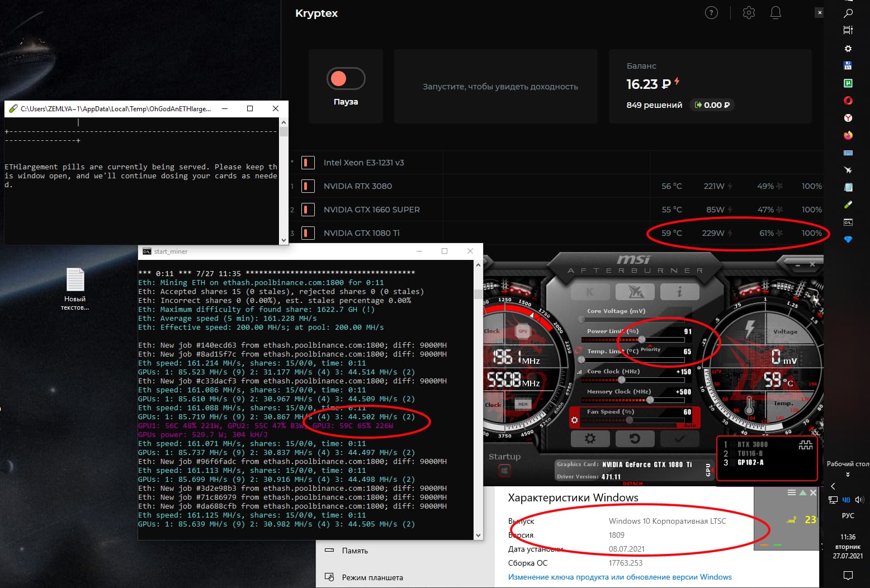Viewport: 870px width, 588px height.
Task: Expand Рабочий стол toolbar chevron
Action: click(848, 475)
